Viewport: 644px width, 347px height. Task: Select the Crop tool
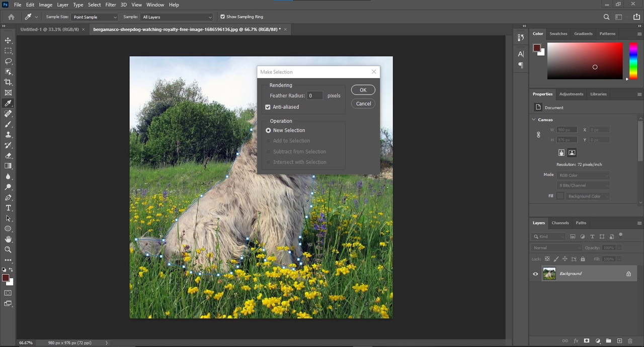8,82
